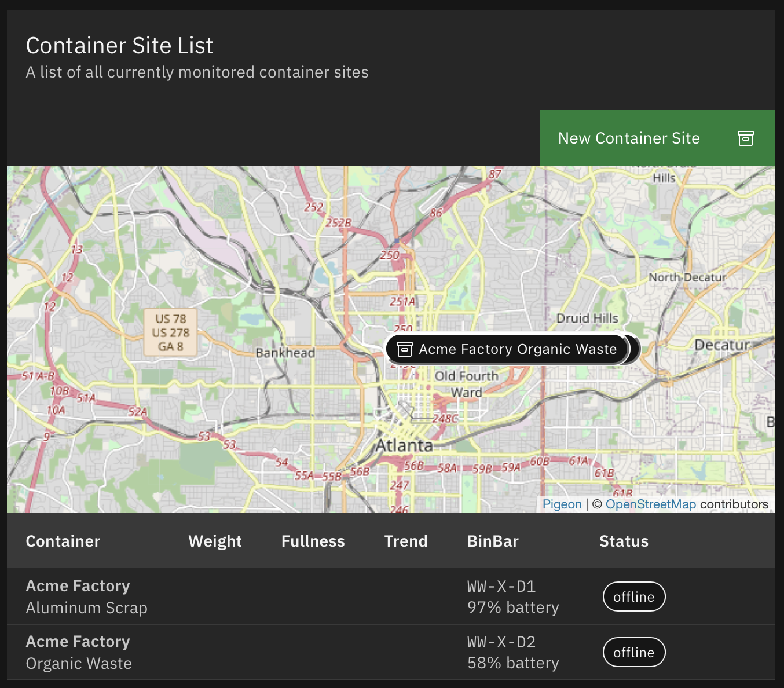784x688 pixels.
Task: Click the archive box icon on New Container Site
Action: click(x=745, y=138)
